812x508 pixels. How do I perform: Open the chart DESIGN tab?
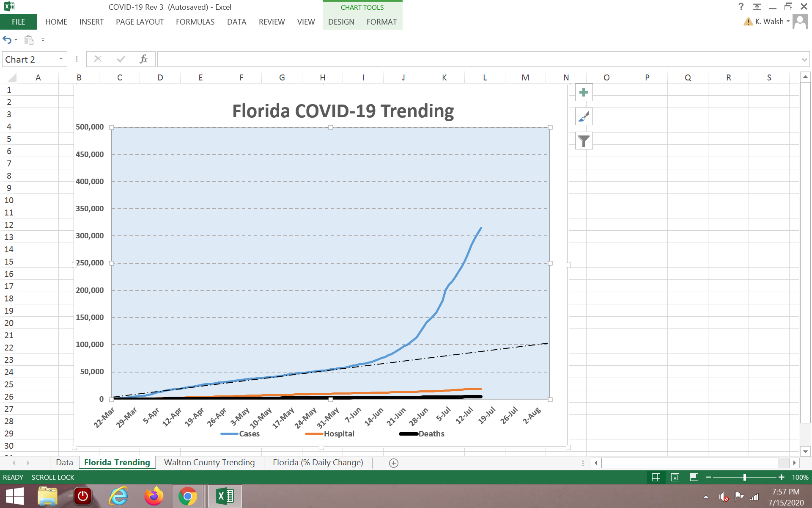pos(341,22)
